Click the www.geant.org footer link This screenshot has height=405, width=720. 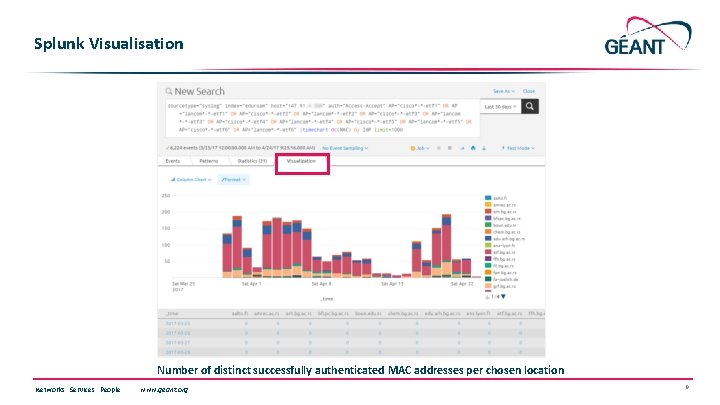(x=164, y=390)
